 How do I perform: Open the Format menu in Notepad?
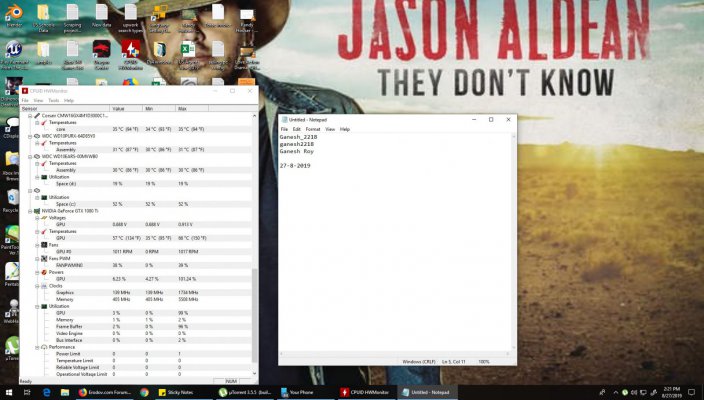313,129
